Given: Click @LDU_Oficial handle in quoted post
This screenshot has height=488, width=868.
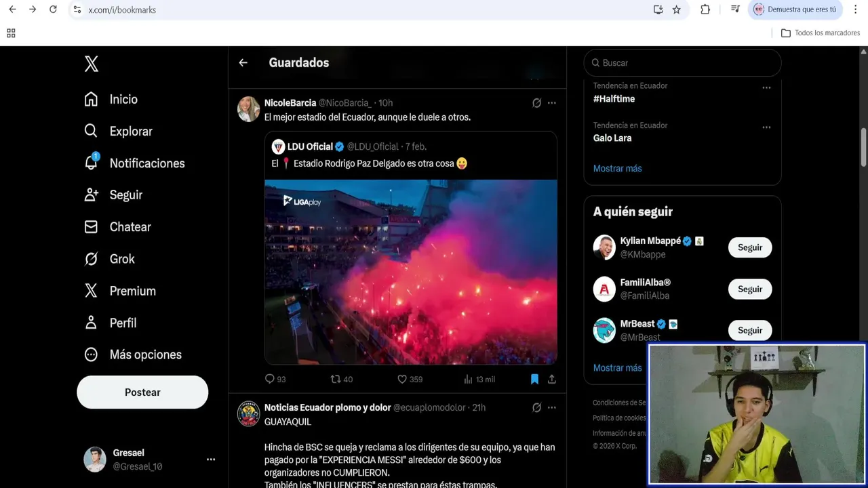Looking at the screenshot, I should [372, 146].
